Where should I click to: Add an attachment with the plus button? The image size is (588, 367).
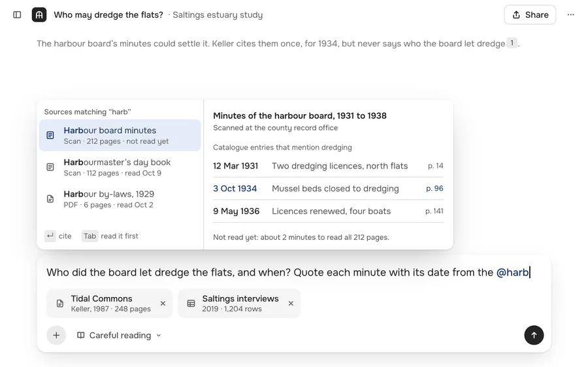pyautogui.click(x=56, y=335)
